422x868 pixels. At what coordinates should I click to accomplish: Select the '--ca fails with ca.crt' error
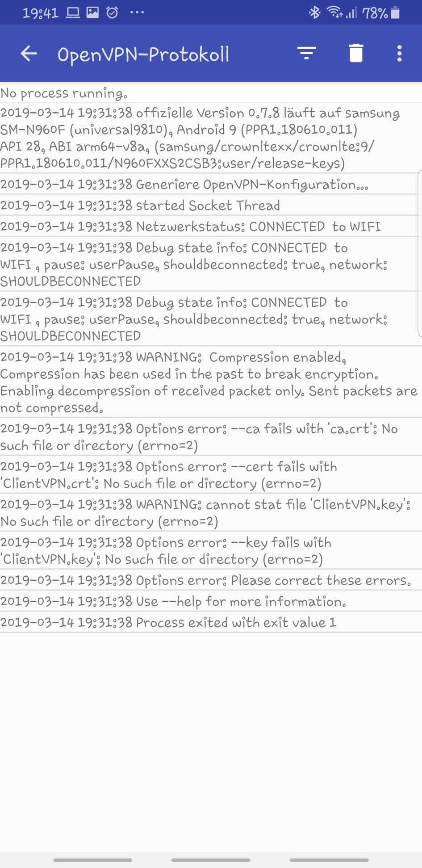pos(211,437)
